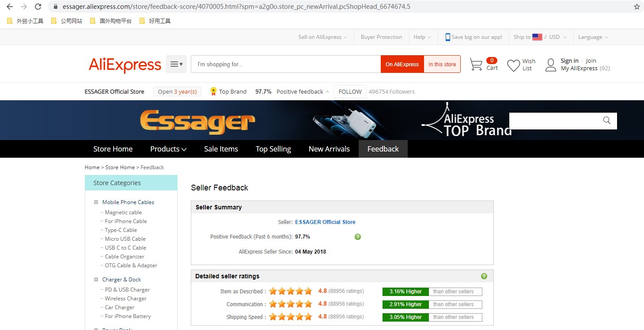
Task: Bookmark this page with the star icon
Action: click(x=636, y=7)
